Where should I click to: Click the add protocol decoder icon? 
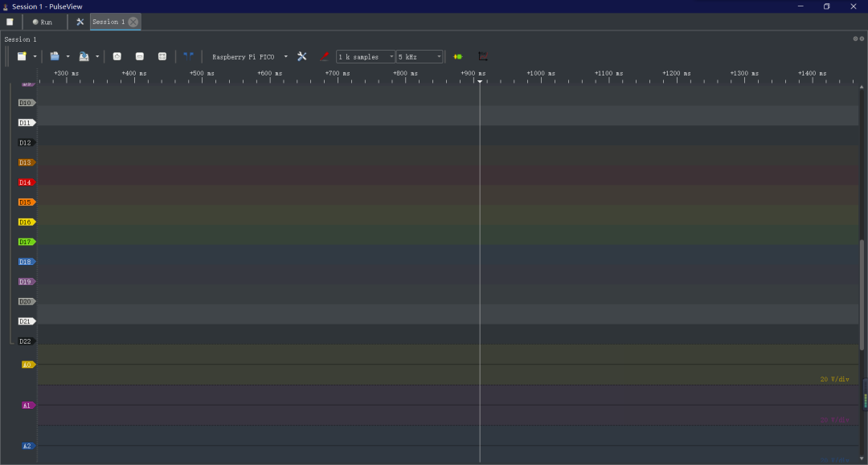click(x=458, y=56)
